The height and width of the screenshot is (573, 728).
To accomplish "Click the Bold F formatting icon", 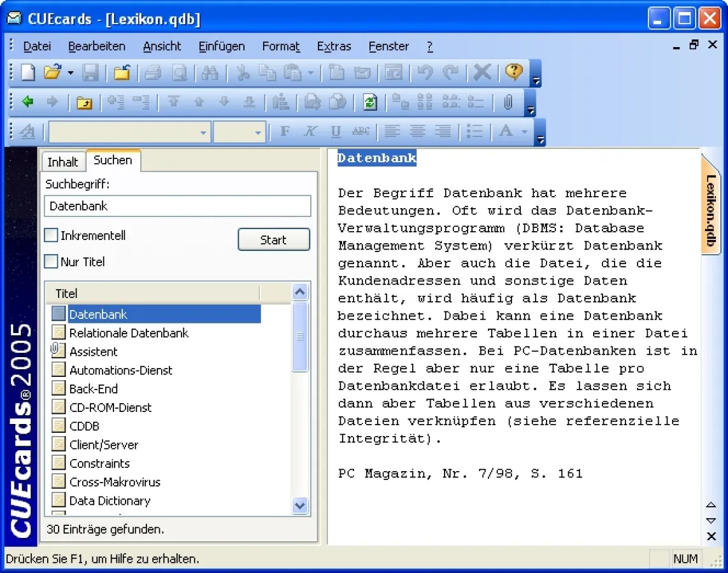I will click(285, 131).
